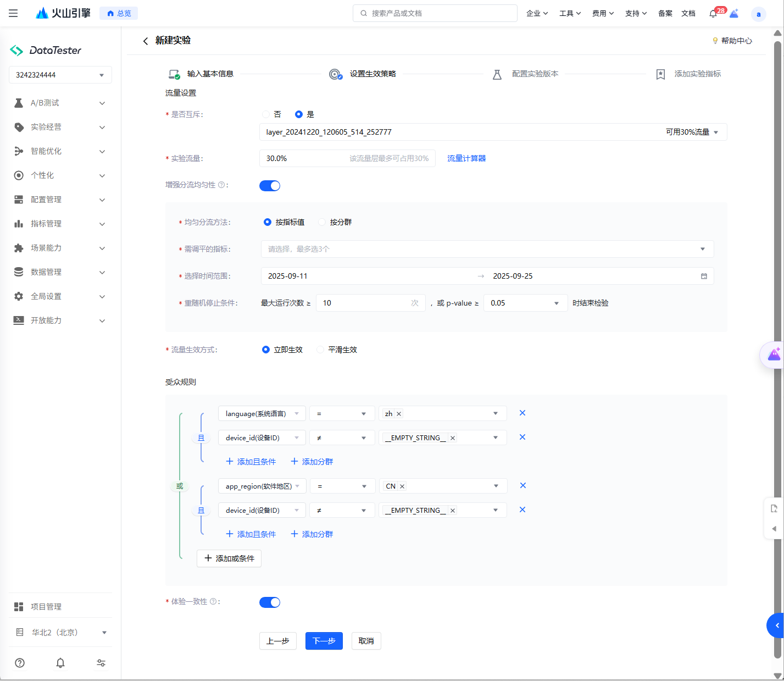Click the 配置管理 icon
The width and height of the screenshot is (784, 681).
point(19,200)
